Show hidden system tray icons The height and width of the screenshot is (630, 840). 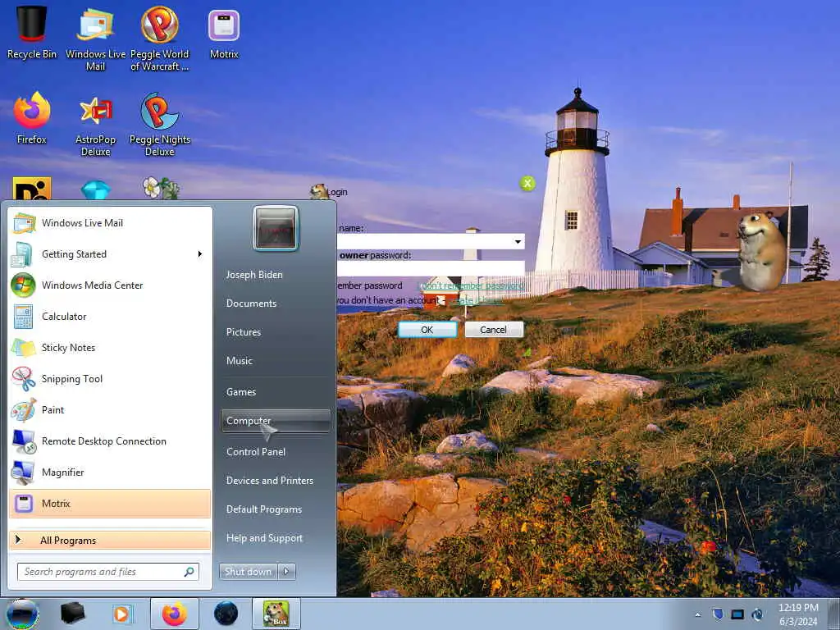(697, 614)
